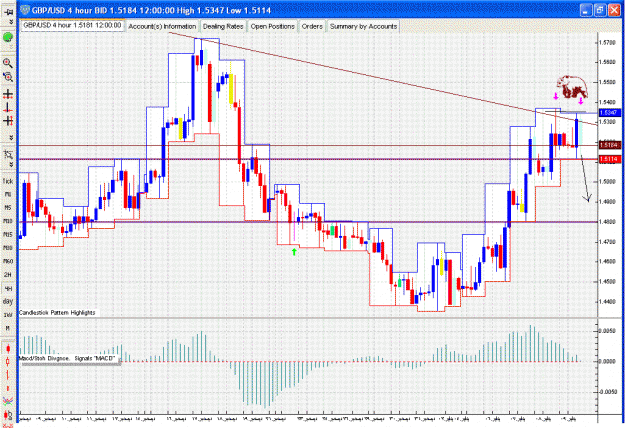This screenshot has width=625, height=428.
Task: Expand the chevron below the spacing icons
Action: 11,137
